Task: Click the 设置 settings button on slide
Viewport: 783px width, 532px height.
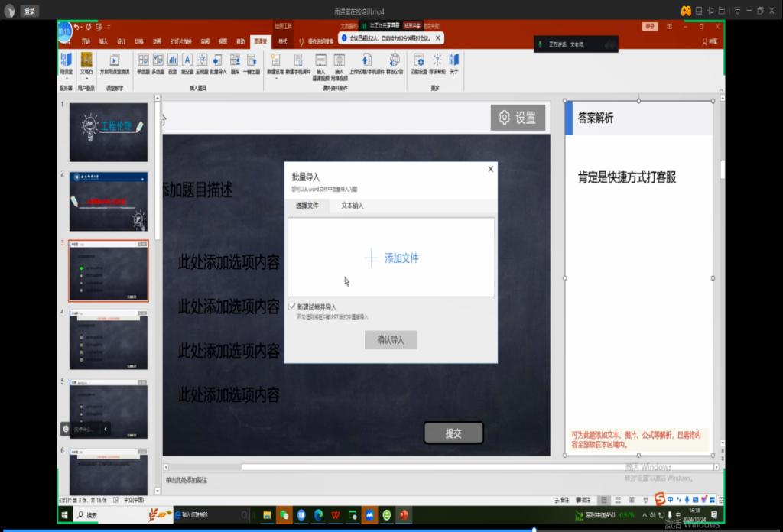Action: point(518,118)
